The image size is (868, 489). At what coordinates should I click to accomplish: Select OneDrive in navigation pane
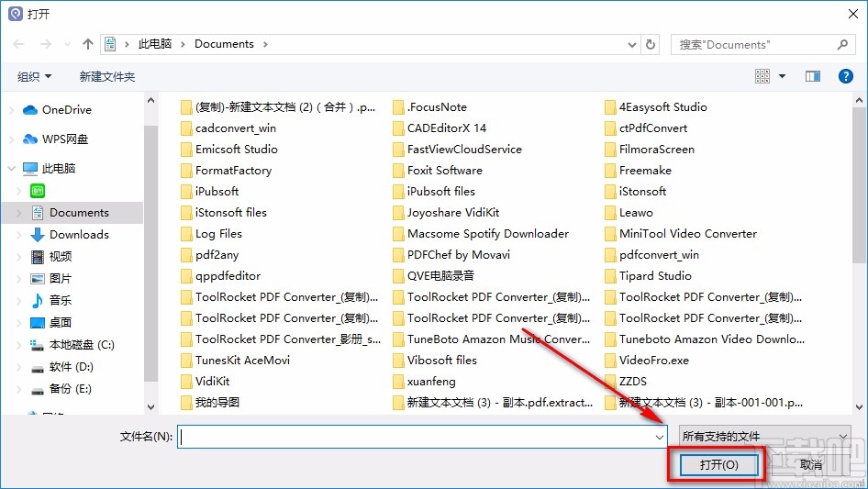pos(57,110)
